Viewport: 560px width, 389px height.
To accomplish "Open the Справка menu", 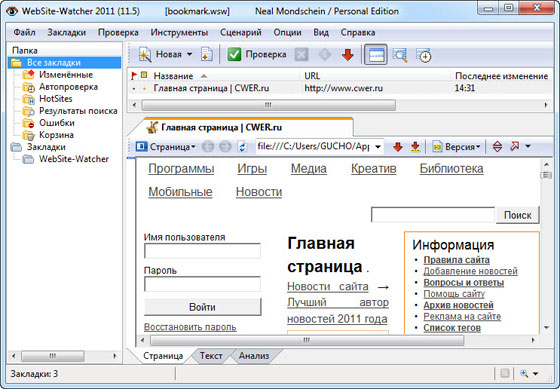I will pyautogui.click(x=358, y=33).
